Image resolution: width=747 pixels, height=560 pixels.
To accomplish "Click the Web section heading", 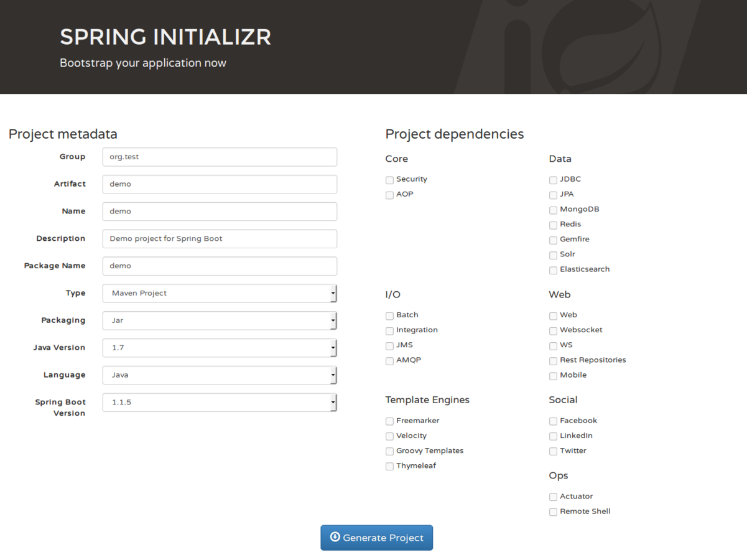I will click(x=560, y=295).
